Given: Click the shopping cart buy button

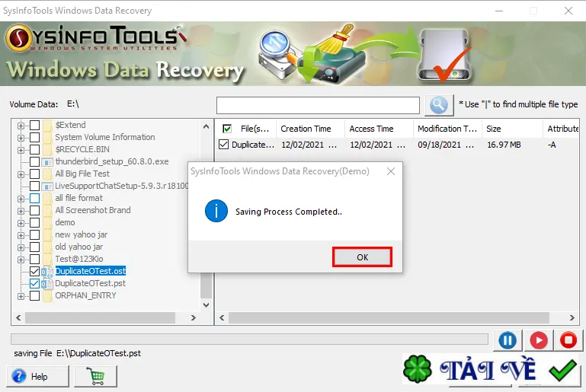Looking at the screenshot, I should click(96, 376).
